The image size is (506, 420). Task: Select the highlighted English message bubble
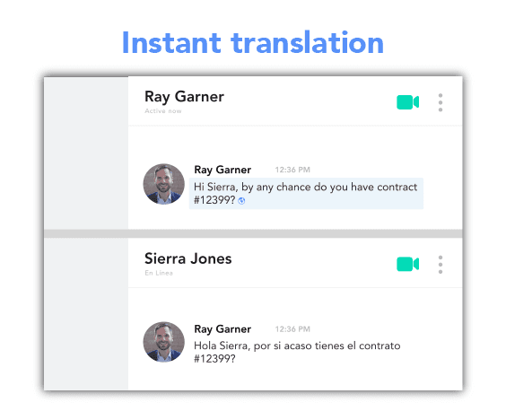coord(306,193)
